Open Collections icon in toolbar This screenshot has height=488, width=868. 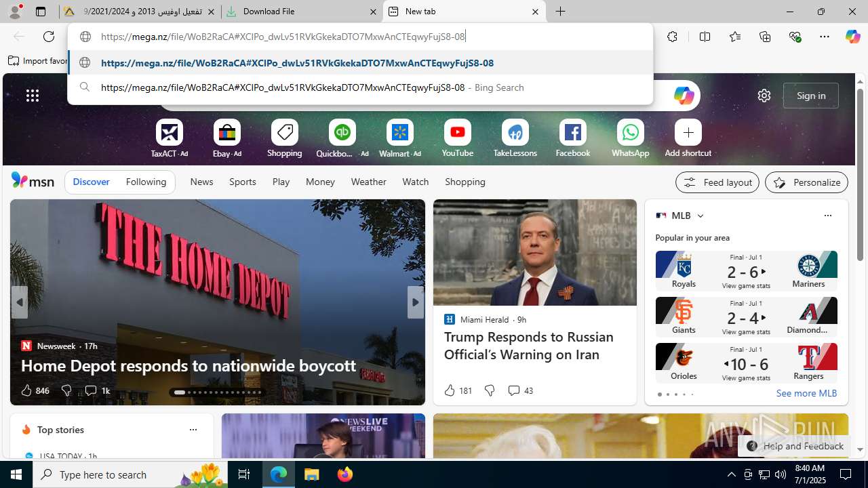tap(765, 37)
